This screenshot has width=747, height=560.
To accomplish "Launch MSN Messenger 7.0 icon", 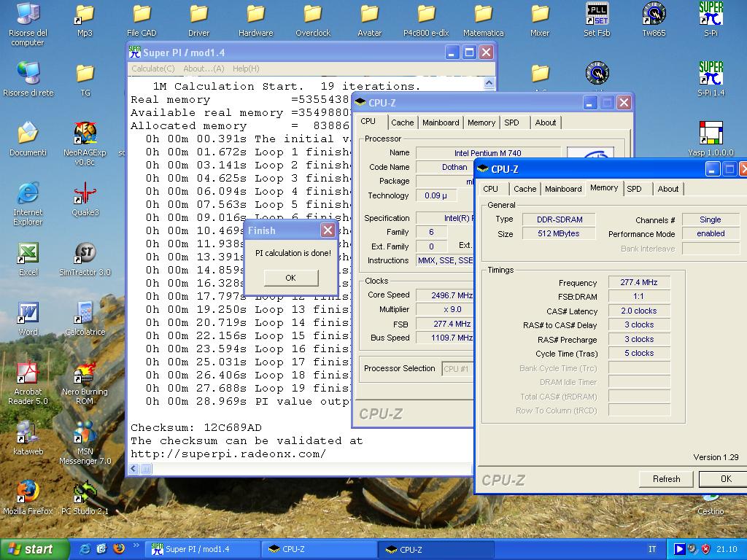I will 85,433.
